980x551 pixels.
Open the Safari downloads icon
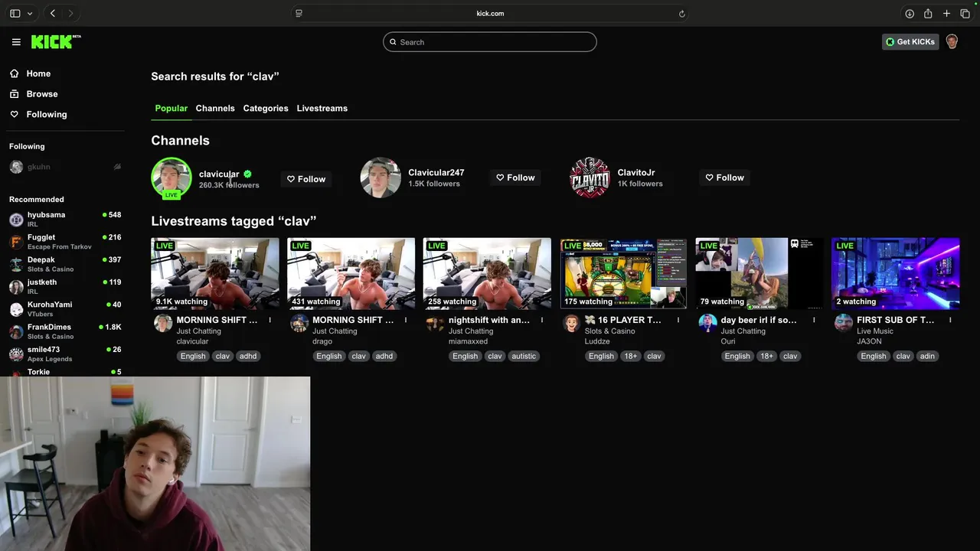click(x=910, y=13)
